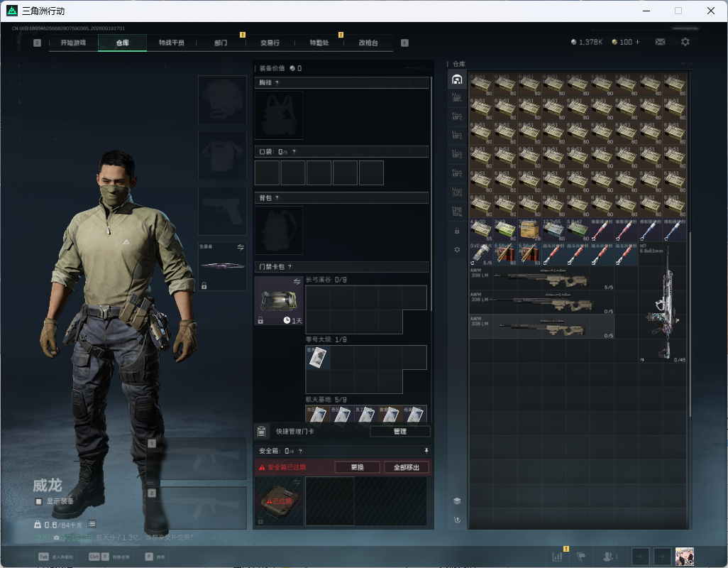Open the 特战干员 tab

(171, 43)
